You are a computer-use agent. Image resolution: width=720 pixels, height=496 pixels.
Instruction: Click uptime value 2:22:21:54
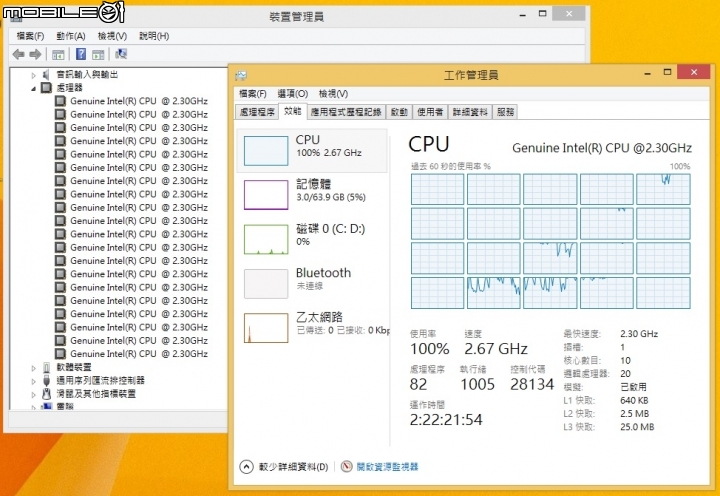(446, 419)
